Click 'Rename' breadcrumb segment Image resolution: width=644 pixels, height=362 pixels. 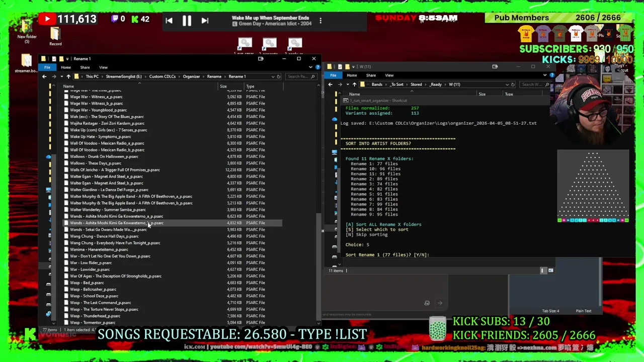click(214, 76)
